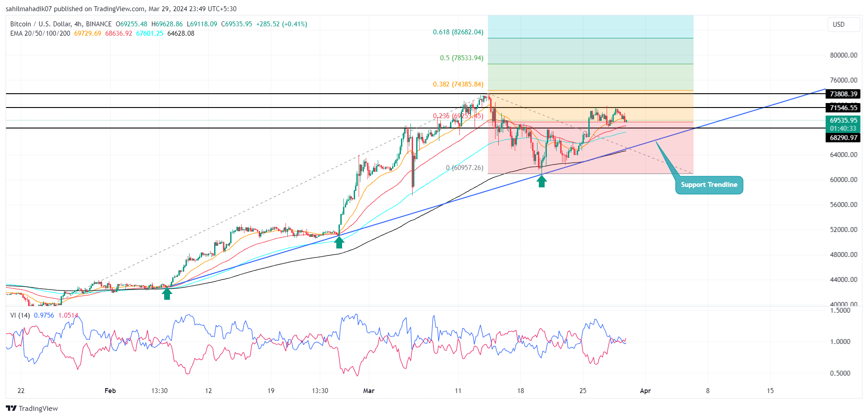868x418 pixels.
Task: Click the 0.5 (78533.94) Fibonacci label
Action: 462,58
